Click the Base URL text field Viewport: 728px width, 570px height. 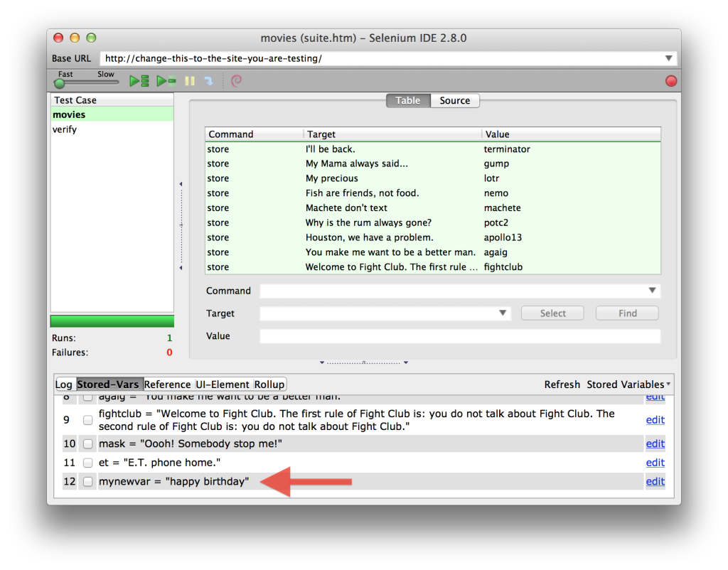point(381,58)
